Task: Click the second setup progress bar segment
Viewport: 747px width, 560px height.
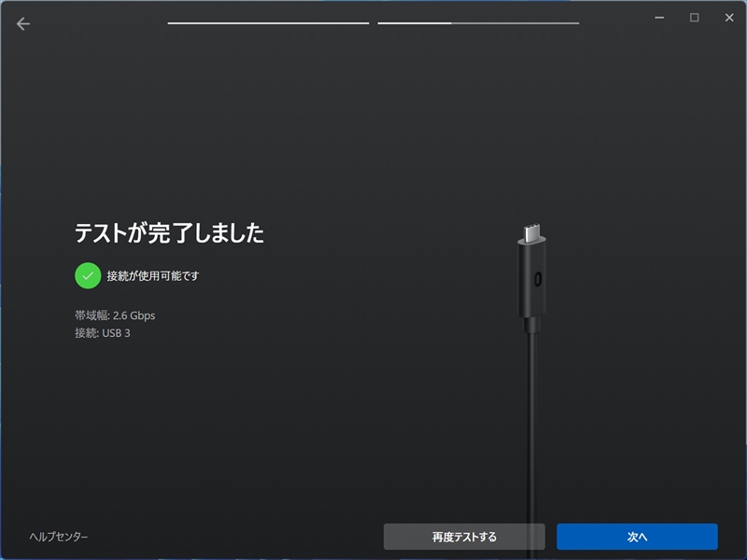Action: (478, 22)
